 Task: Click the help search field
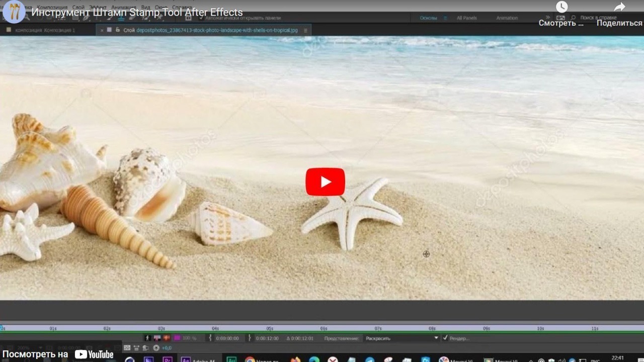[x=598, y=18]
